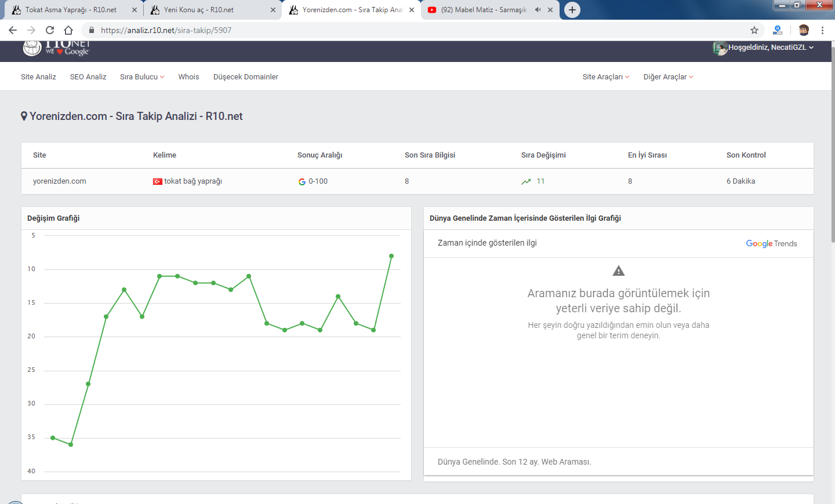The image size is (835, 504).
Task: Click the Chrome profile avatar icon
Action: (x=804, y=30)
